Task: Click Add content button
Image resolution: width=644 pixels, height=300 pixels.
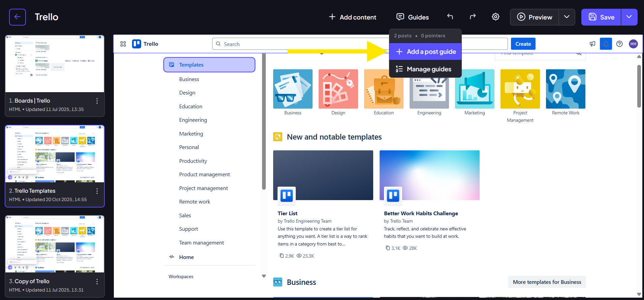Action: (352, 17)
